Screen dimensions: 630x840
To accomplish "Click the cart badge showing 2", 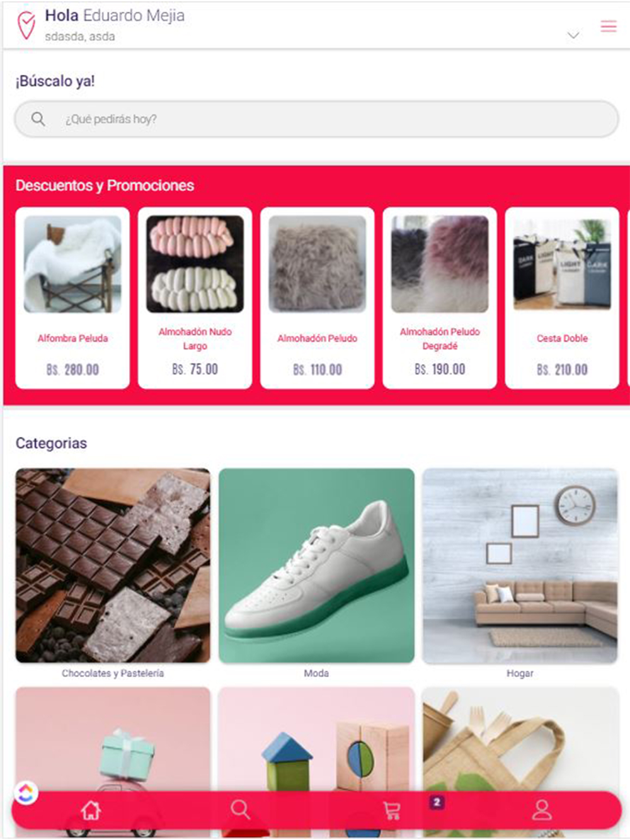I will tap(437, 802).
